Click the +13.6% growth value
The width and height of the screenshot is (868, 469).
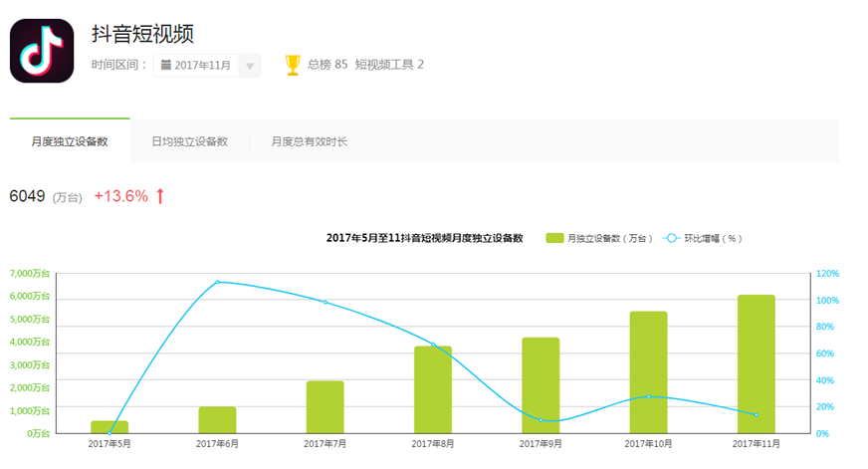click(121, 196)
